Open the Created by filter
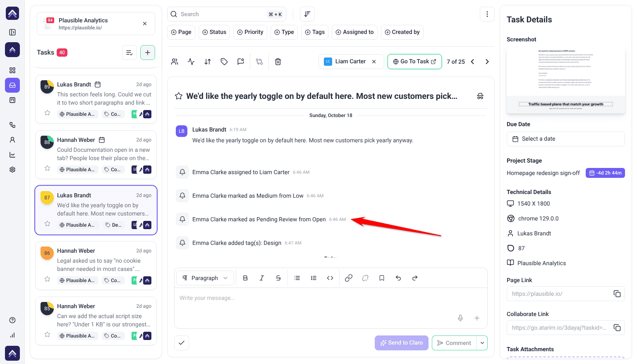The image size is (637, 364). [x=402, y=32]
